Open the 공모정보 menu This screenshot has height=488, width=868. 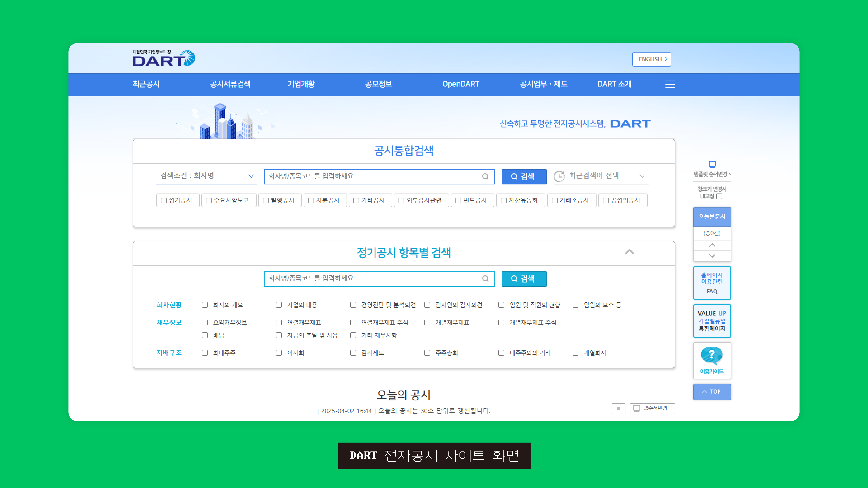[379, 84]
